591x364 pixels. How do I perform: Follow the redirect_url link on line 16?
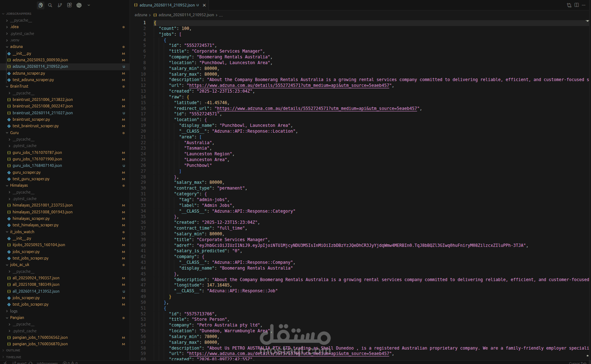pos(317,108)
